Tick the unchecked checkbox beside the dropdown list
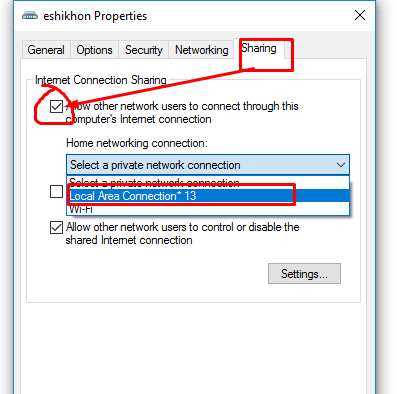Screen dimensions: 415x394 click(56, 191)
